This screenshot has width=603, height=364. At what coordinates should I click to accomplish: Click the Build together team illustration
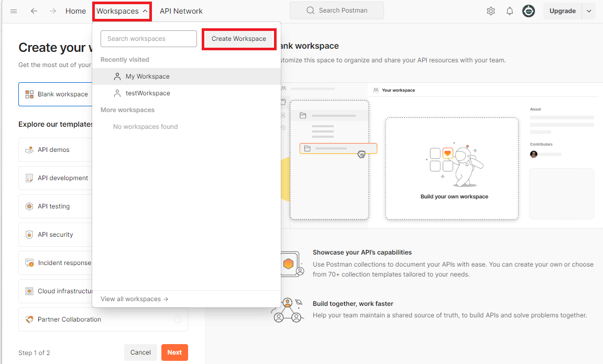(288, 310)
